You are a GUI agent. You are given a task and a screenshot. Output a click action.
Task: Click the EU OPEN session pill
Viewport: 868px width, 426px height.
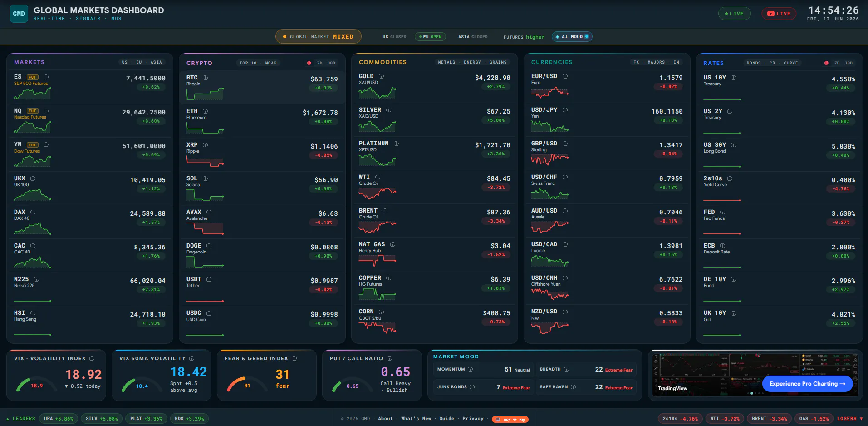pyautogui.click(x=430, y=37)
